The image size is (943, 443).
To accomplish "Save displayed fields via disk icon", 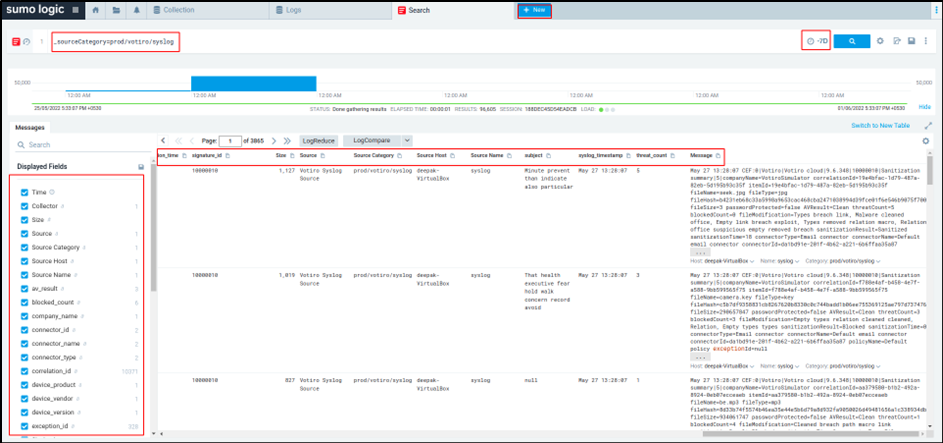I will [x=141, y=167].
